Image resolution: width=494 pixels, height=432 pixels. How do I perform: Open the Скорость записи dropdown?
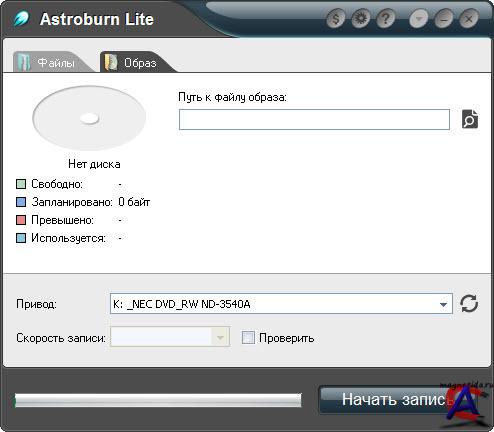coord(170,337)
